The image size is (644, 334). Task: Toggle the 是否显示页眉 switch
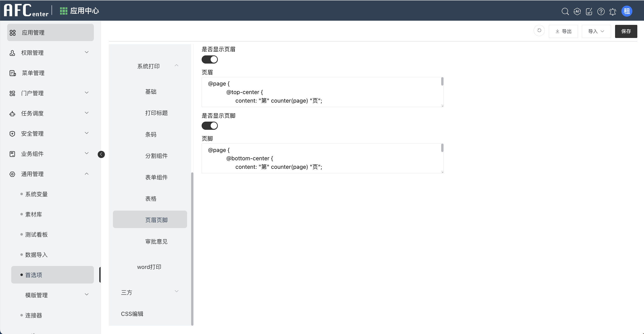tap(210, 59)
